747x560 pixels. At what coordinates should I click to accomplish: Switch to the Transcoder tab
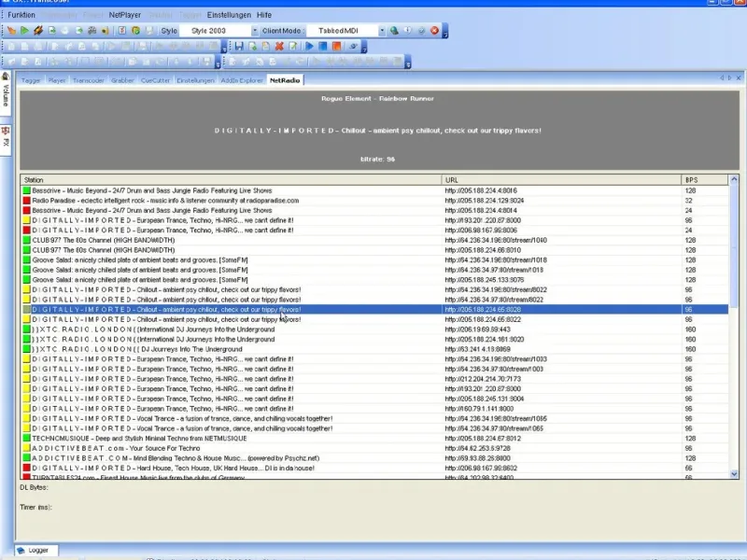tap(88, 80)
